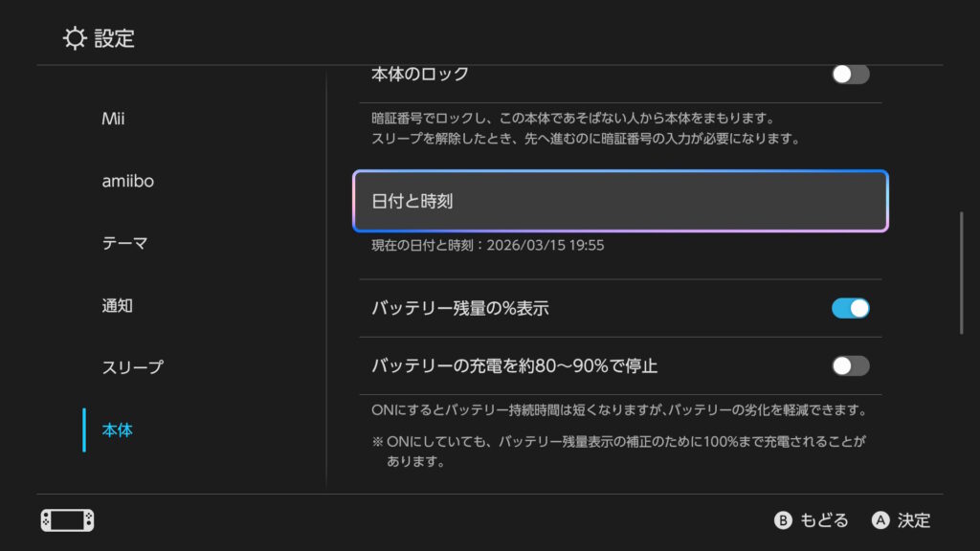Select スリープ in the sidebar
This screenshot has height=551, width=980.
point(132,367)
